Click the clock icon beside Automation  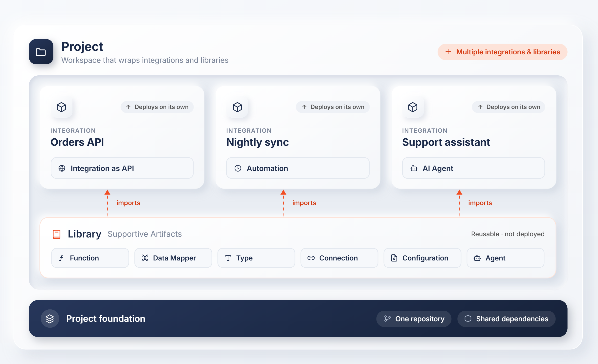tap(238, 168)
